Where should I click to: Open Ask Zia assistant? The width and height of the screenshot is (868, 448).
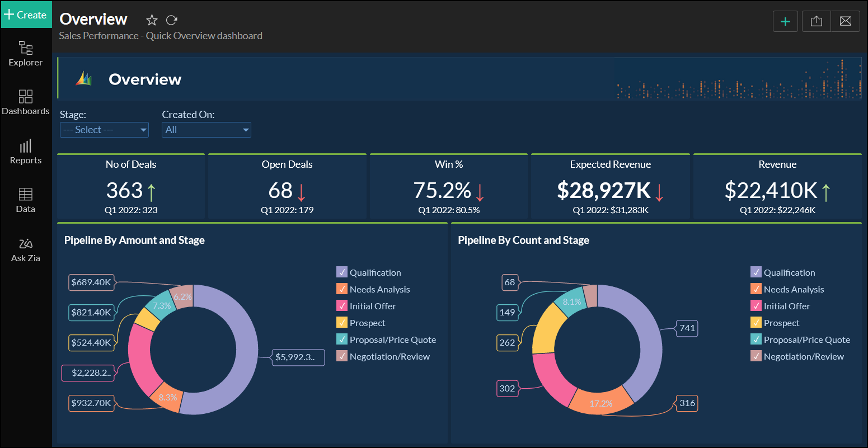[x=26, y=249]
